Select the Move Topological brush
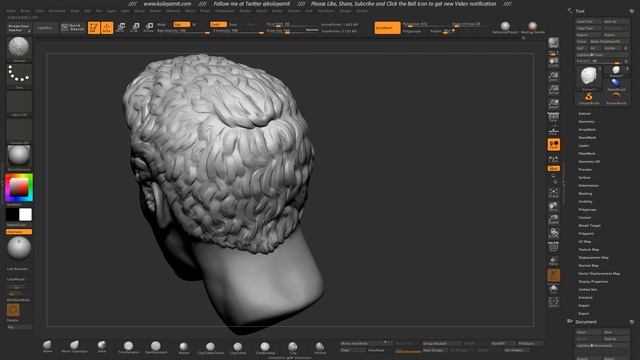Screen dimensions: 640x360 [74, 346]
